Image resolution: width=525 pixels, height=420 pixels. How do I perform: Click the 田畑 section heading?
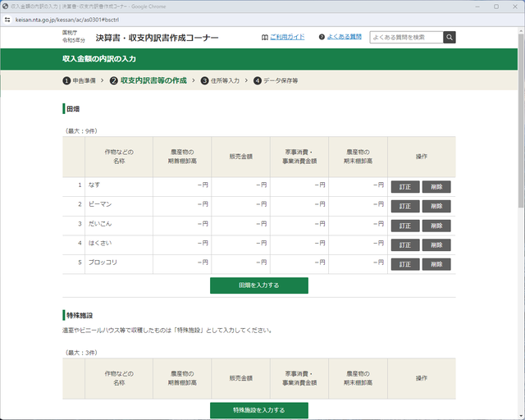(73, 109)
